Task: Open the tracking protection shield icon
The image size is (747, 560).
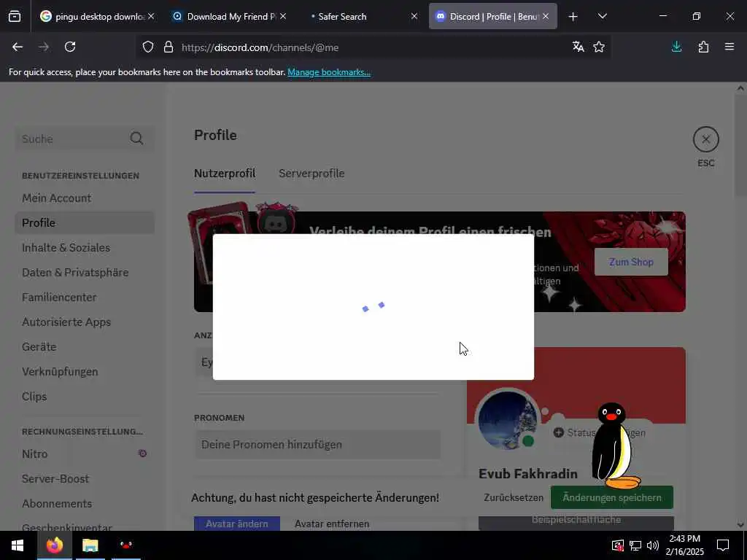Action: tap(148, 47)
